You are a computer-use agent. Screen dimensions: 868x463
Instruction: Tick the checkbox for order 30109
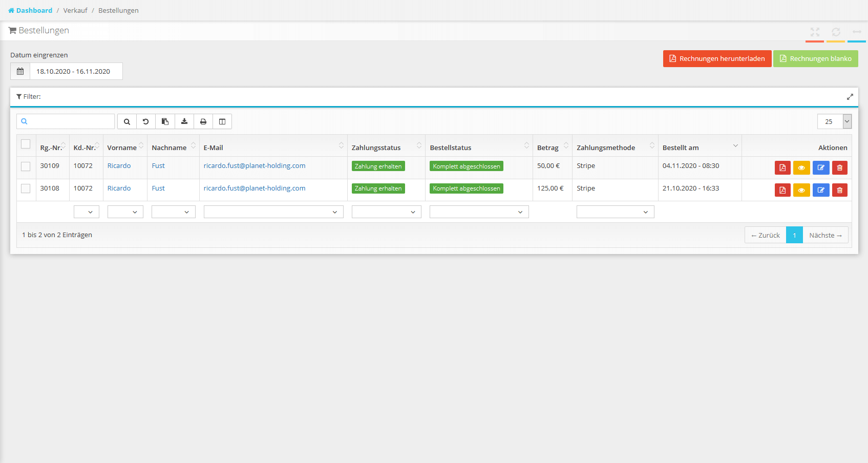click(26, 166)
